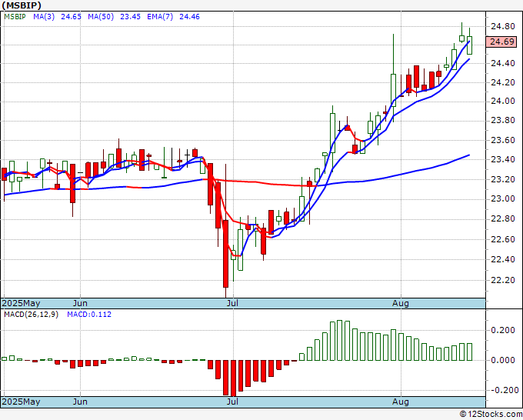Click the 0.000 MACD axis label
The height and width of the screenshot is (420, 523).
(503, 360)
